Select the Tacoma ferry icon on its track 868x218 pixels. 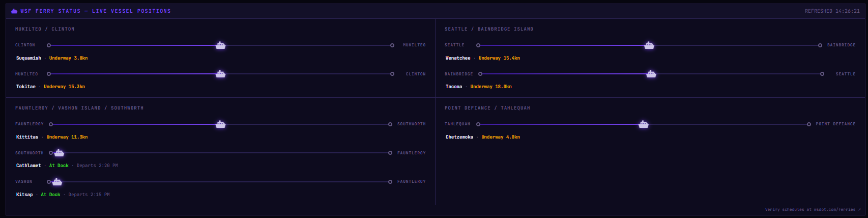[651, 74]
